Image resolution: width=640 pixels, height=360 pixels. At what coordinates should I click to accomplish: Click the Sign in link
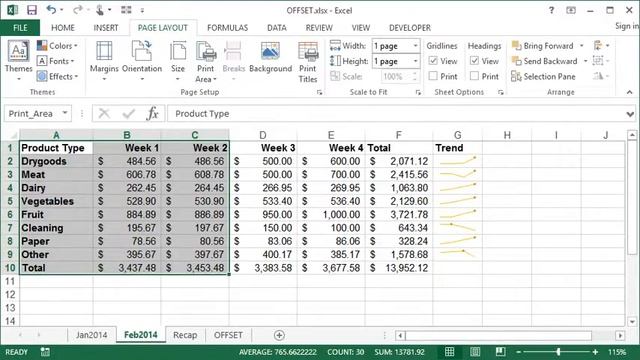point(627,26)
